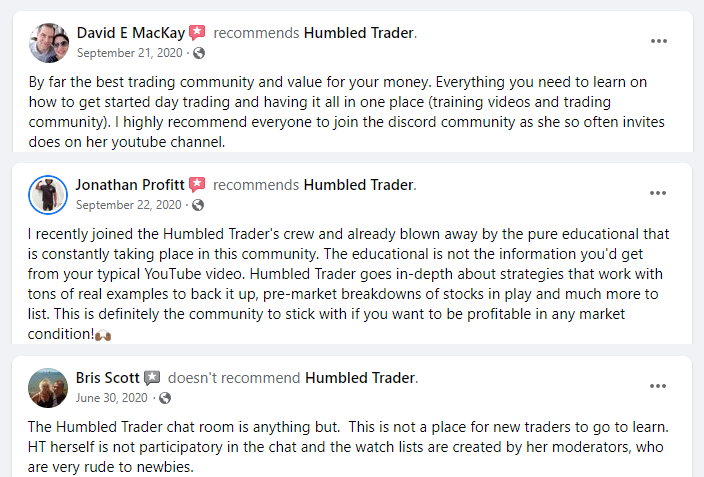The width and height of the screenshot is (704, 477).
Task: Click the red recommend badge next to David E MacKay
Action: click(x=197, y=32)
